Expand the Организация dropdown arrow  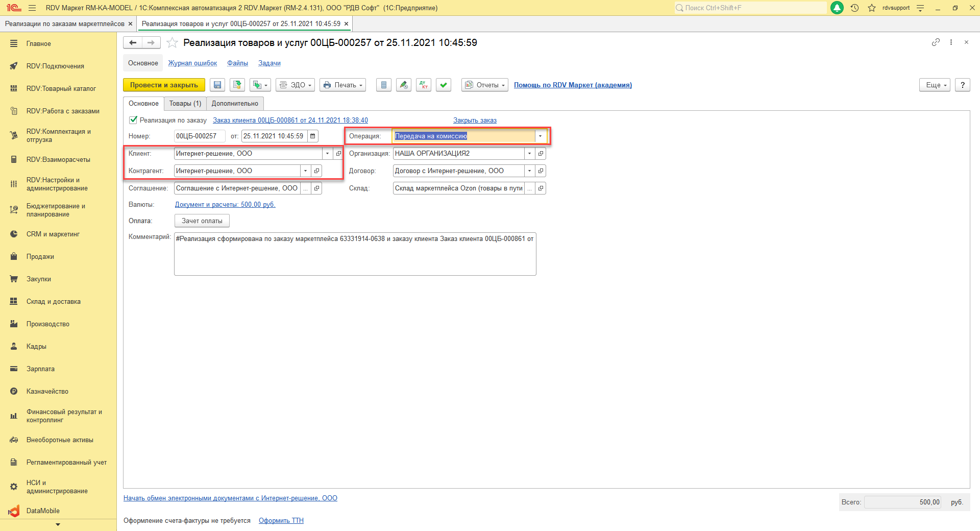click(529, 154)
